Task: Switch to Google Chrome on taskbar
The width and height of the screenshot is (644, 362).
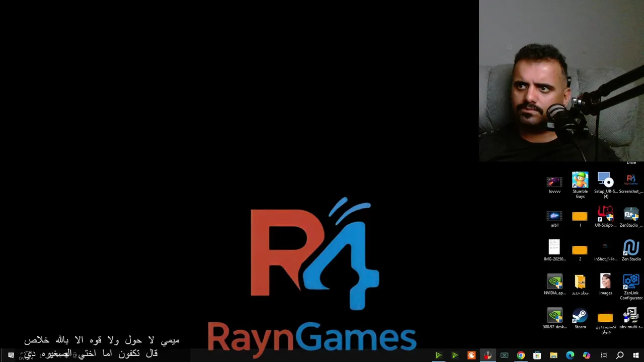Action: pos(521,355)
